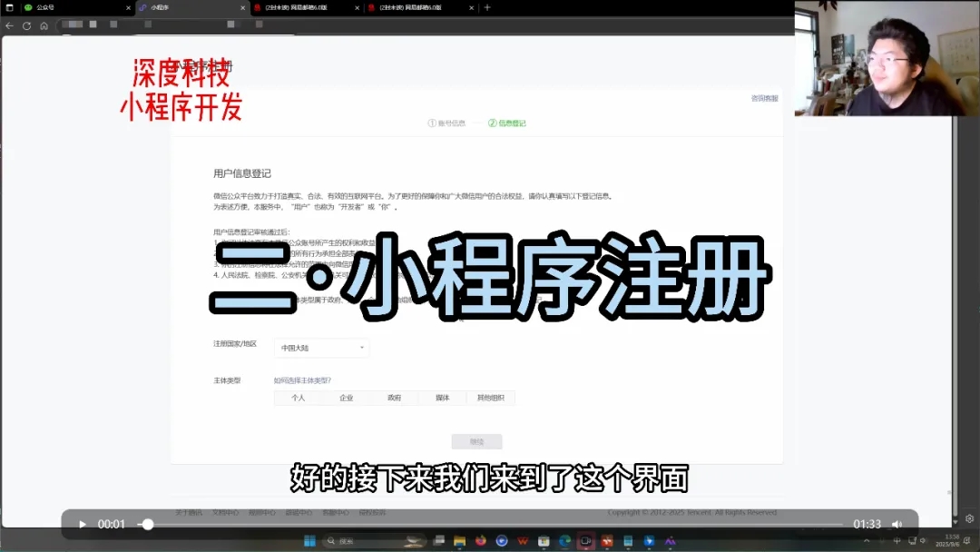
Task: Click the 继续 continue button
Action: click(x=476, y=441)
